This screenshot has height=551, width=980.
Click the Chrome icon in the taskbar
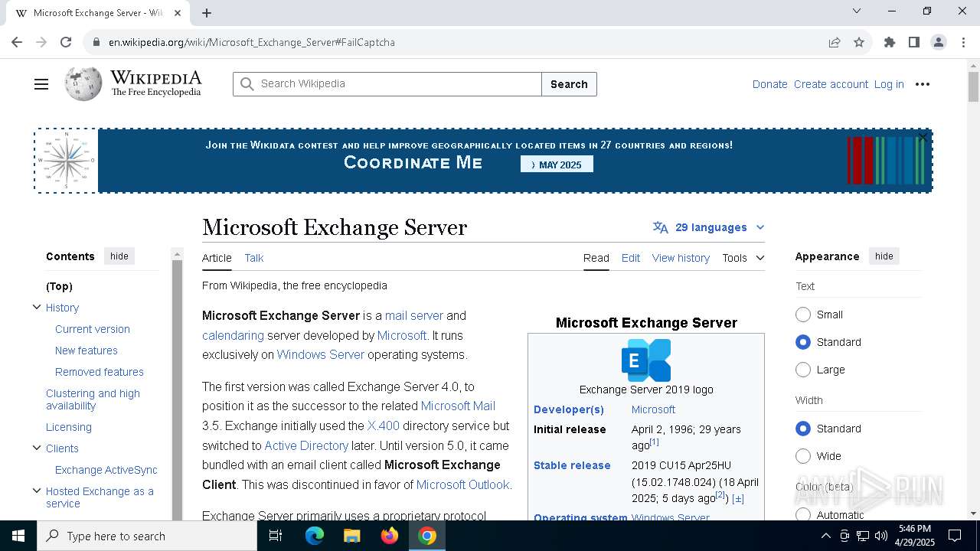(427, 536)
